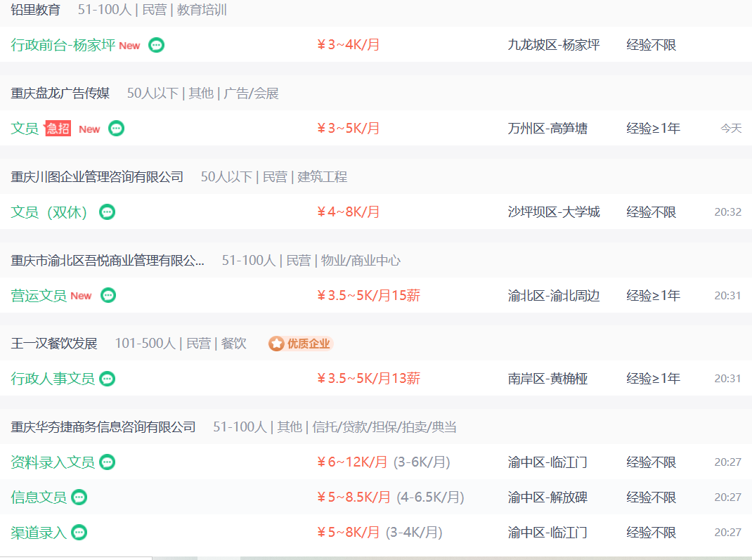The width and height of the screenshot is (752, 560).
Task: Open chat icon beside 行政前台-杨家坪
Action: 156,45
